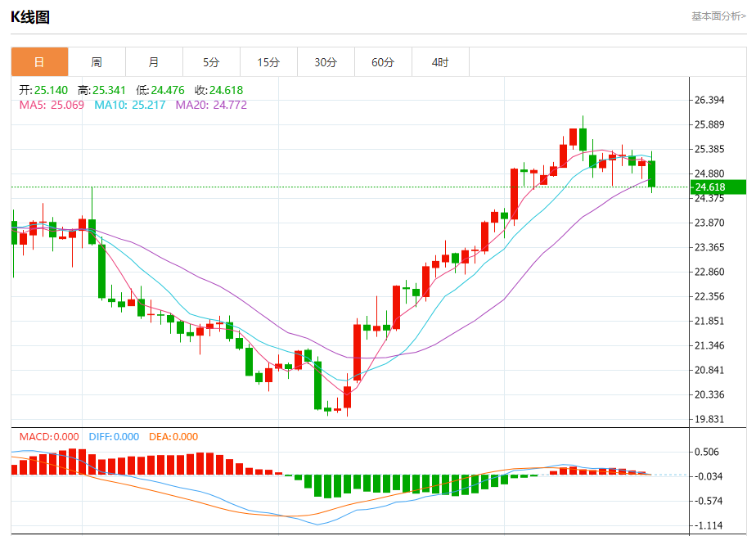Viewport: 756px width, 536px height.
Task: Click the highest candlestick peak near 25.889
Action: tap(583, 139)
